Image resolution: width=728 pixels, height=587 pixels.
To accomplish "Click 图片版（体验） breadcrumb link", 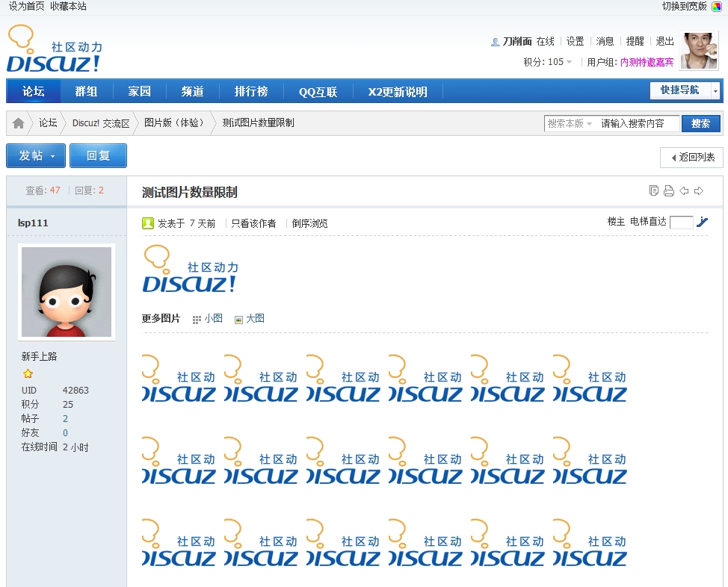I will click(x=173, y=123).
